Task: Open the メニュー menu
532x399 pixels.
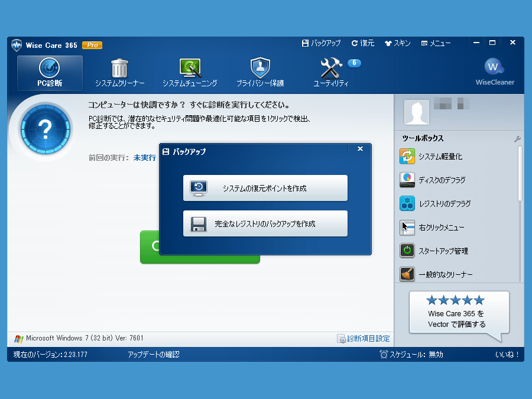Action: (436, 43)
